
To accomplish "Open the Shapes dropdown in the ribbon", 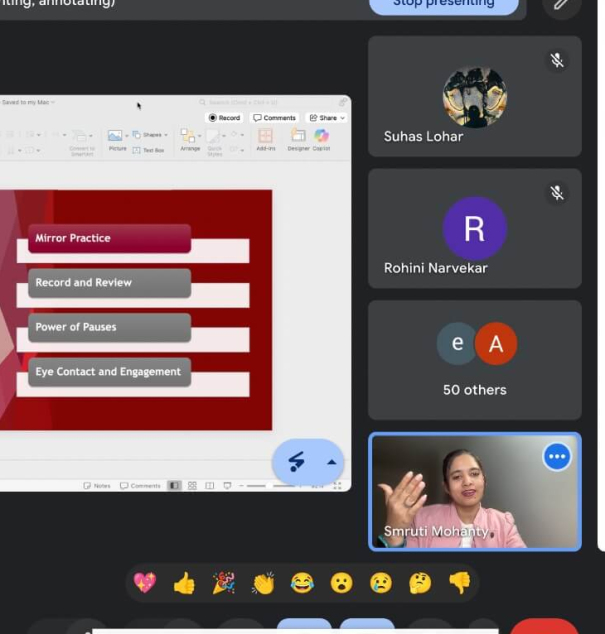I will tap(150, 135).
